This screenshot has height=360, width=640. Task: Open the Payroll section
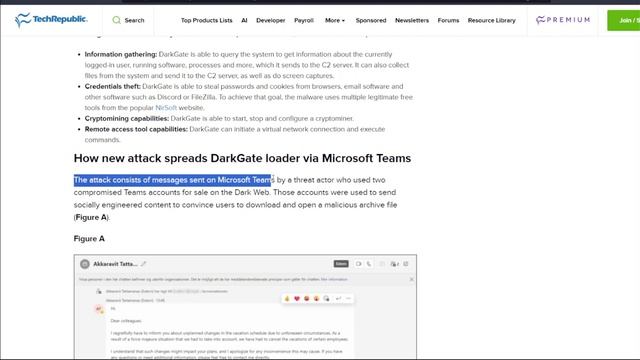coord(304,20)
